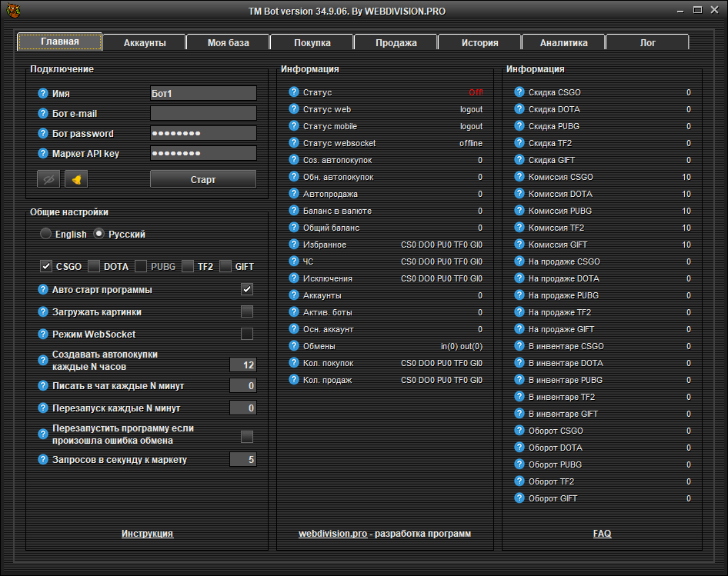
Task: Open the Инструкция link
Action: pyautogui.click(x=147, y=533)
